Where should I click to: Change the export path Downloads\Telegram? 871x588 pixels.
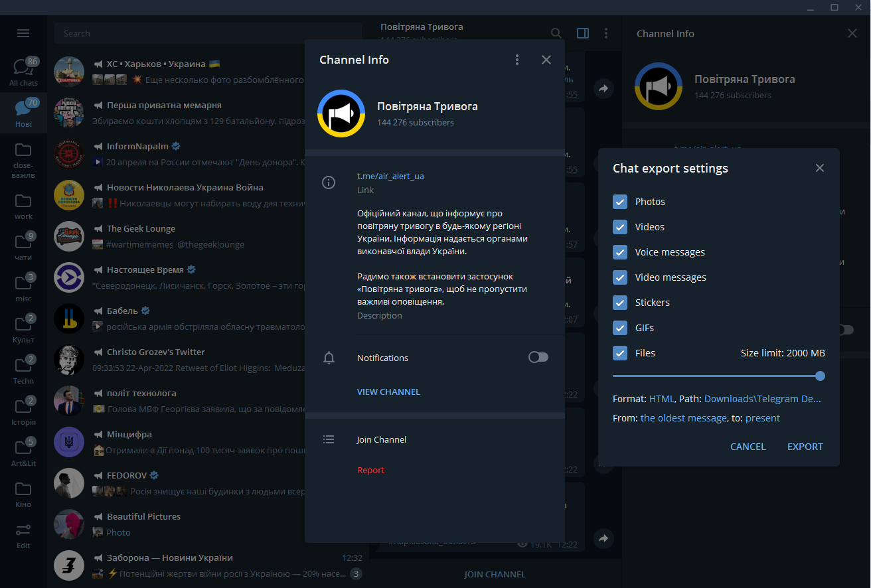click(762, 399)
